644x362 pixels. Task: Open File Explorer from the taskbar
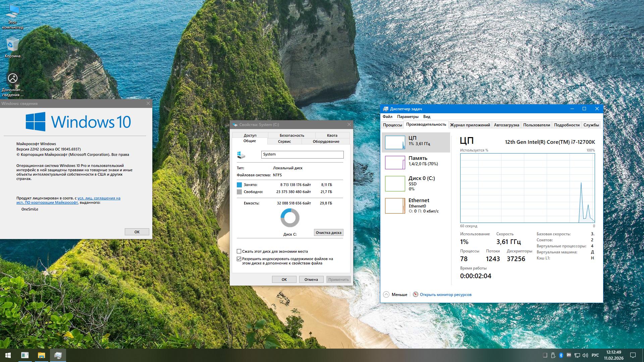[41, 355]
